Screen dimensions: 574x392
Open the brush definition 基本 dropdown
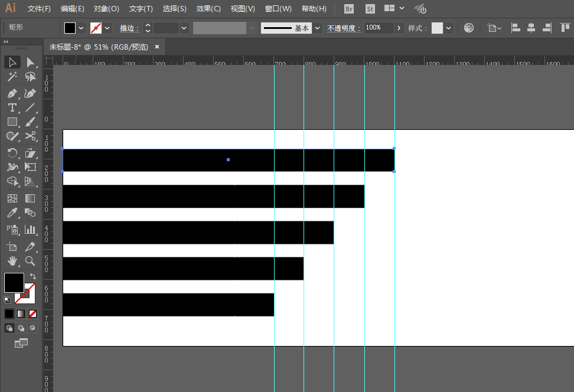click(317, 28)
